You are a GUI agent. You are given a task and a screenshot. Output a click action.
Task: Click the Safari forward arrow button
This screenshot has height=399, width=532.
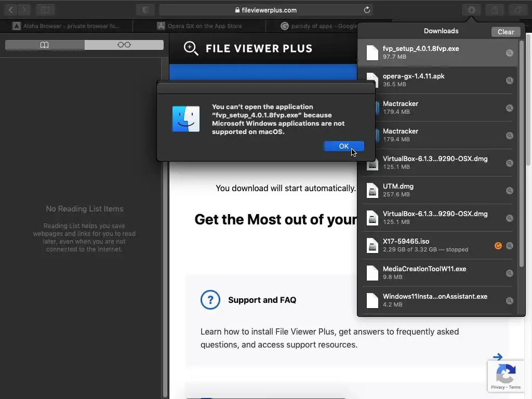tap(24, 10)
